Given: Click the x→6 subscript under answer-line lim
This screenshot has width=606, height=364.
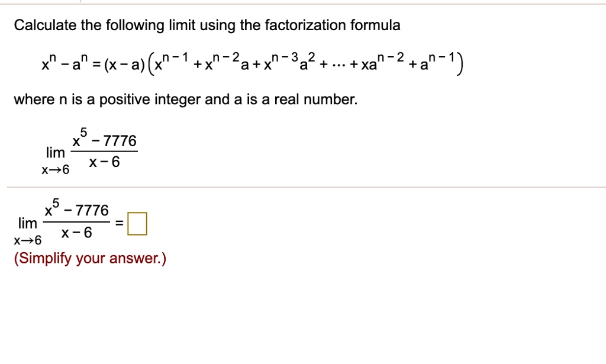Looking at the screenshot, I should click(x=27, y=241).
